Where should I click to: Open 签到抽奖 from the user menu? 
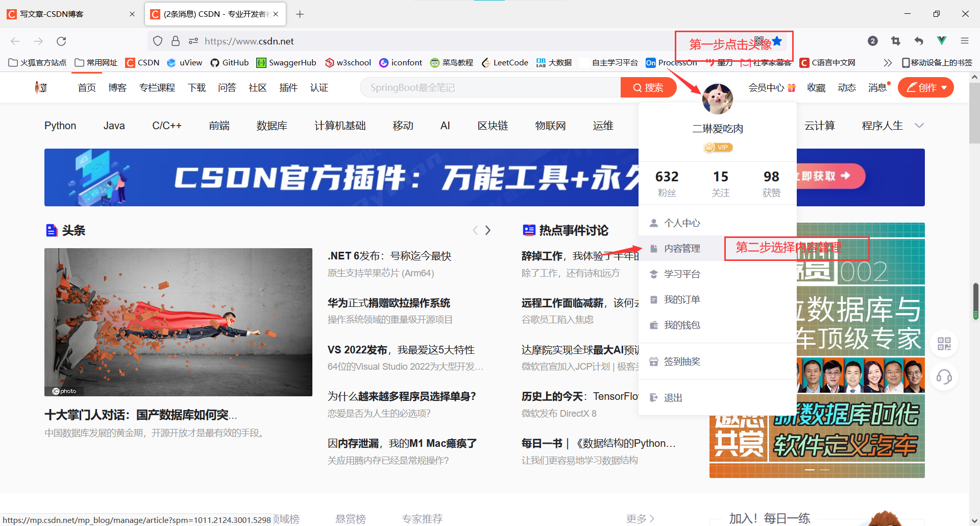point(718,362)
